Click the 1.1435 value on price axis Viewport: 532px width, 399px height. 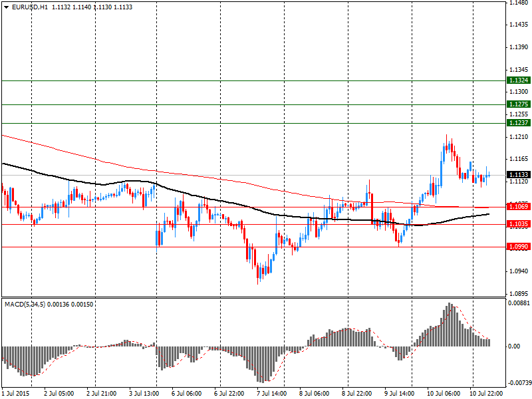[519, 25]
